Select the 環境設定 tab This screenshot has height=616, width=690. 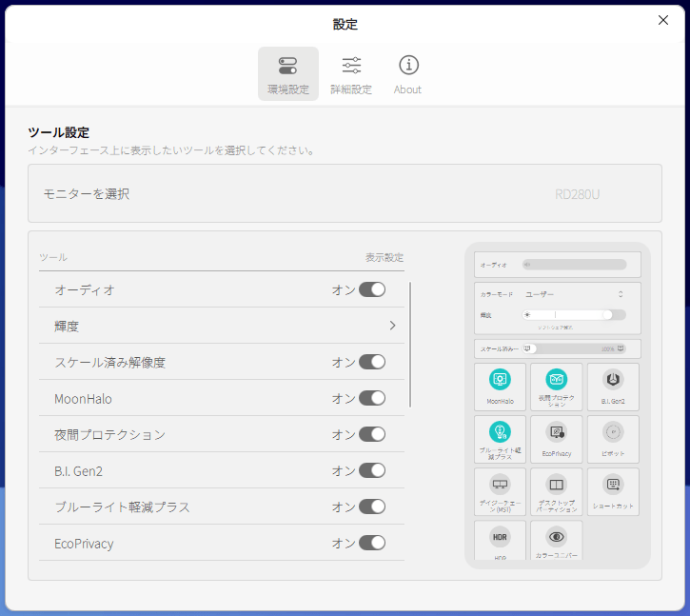[x=287, y=74]
